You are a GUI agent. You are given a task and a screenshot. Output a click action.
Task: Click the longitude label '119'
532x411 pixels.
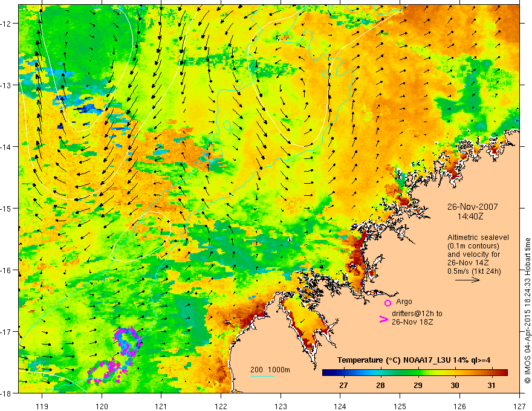point(42,406)
